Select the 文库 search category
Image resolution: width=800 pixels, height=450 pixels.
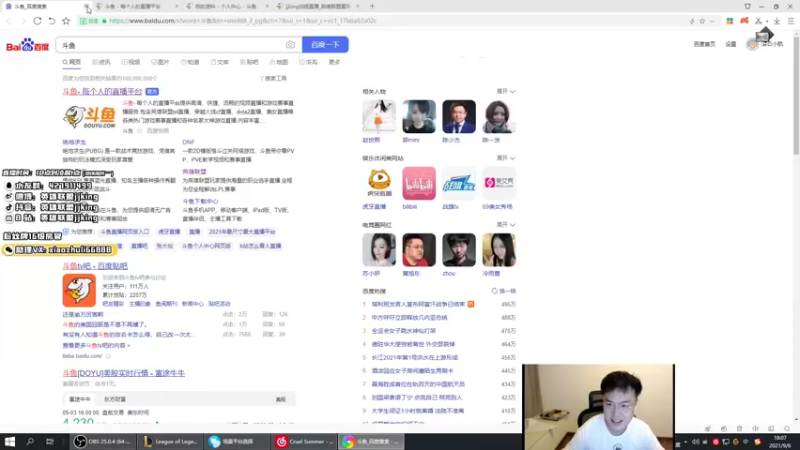coord(220,62)
